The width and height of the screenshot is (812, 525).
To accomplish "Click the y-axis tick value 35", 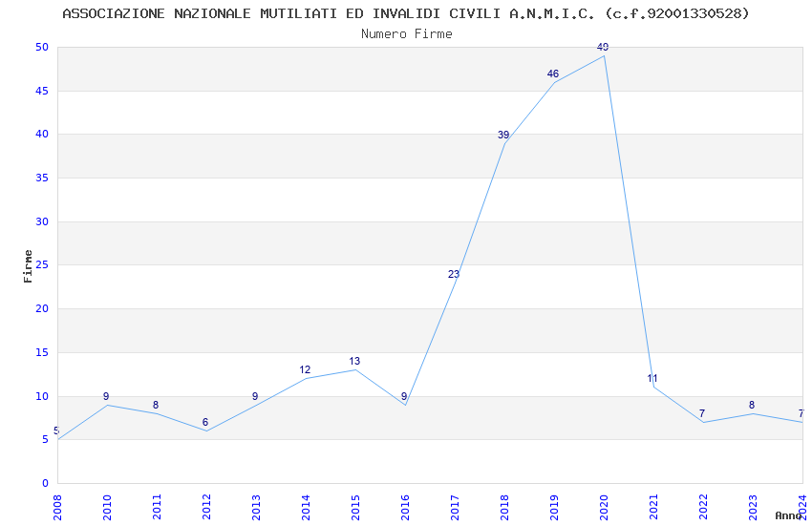I will [42, 178].
